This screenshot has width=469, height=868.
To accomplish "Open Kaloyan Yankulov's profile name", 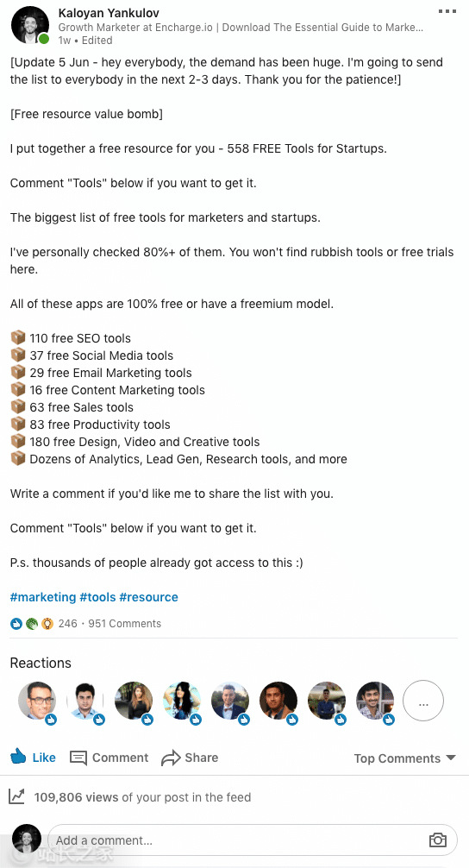I will (x=109, y=13).
